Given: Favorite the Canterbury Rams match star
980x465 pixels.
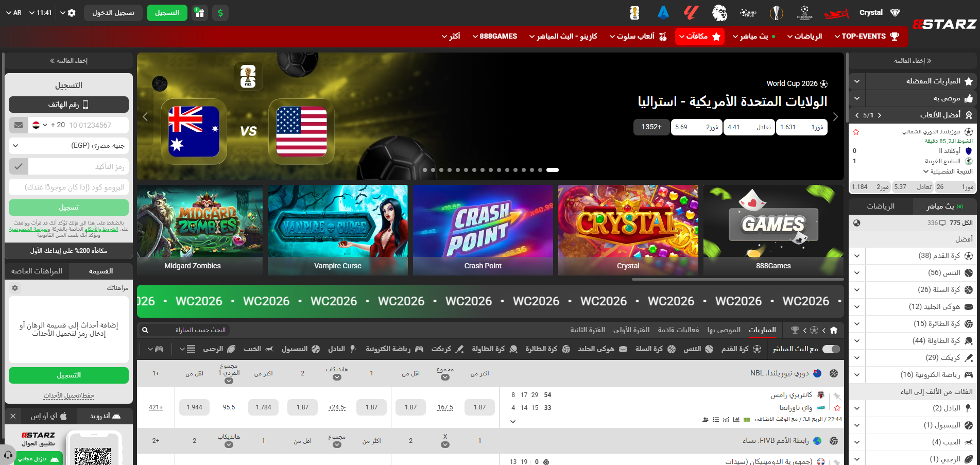Looking at the screenshot, I should click(837, 408).
